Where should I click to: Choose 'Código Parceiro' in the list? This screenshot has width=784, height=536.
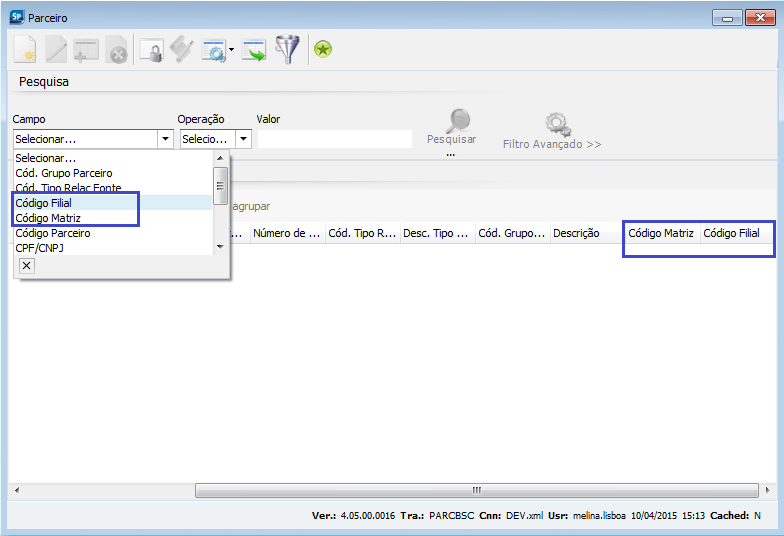point(113,233)
